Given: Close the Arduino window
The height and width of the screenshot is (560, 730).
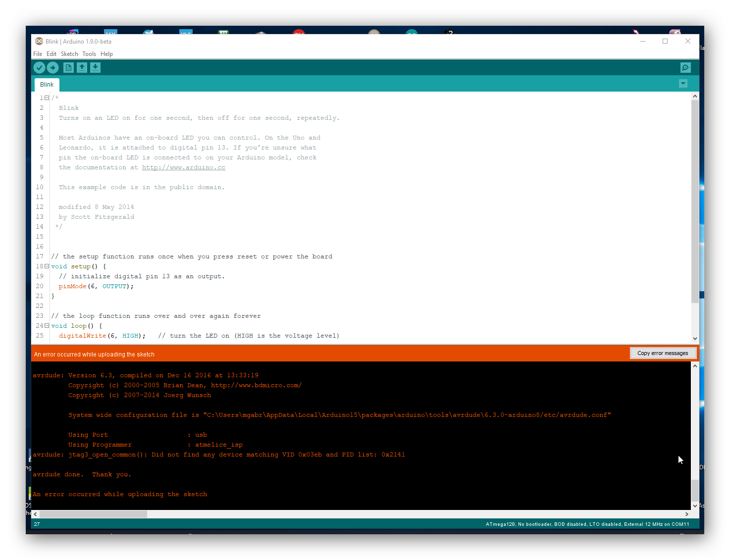Looking at the screenshot, I should pos(688,41).
